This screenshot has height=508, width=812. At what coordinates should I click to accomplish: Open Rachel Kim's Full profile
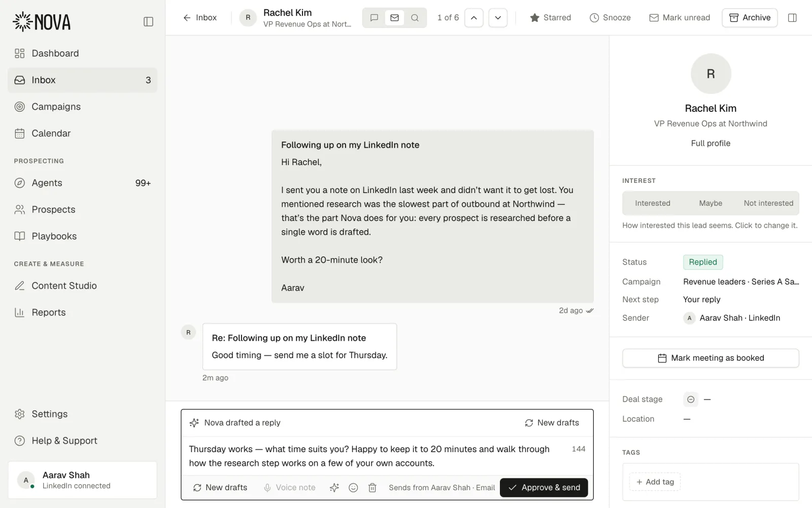click(x=710, y=143)
